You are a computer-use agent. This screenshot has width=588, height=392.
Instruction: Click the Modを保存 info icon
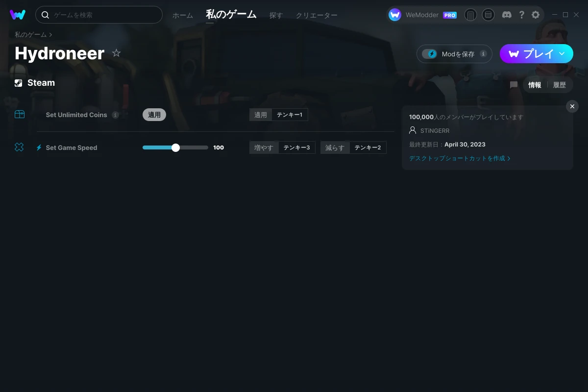pyautogui.click(x=483, y=54)
